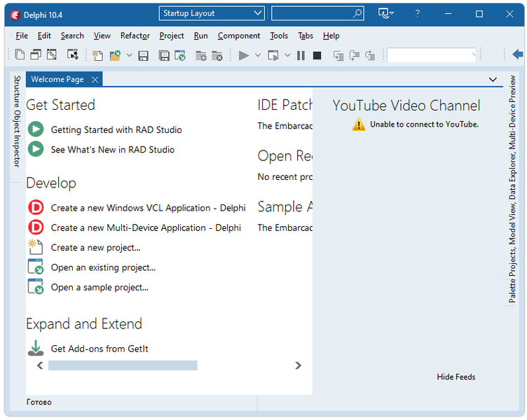527x420 pixels.
Task: Click the View Unit toolbar icon
Action: click(x=20, y=55)
